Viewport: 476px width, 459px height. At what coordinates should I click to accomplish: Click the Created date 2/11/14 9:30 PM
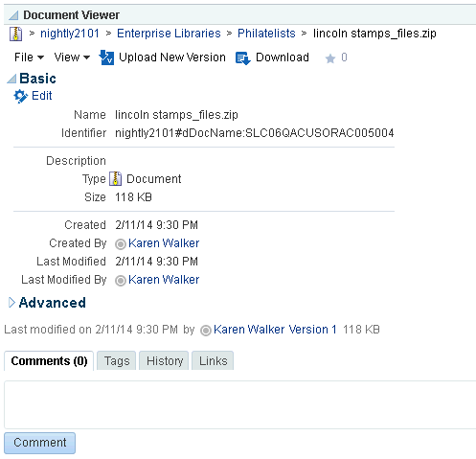[x=156, y=225]
